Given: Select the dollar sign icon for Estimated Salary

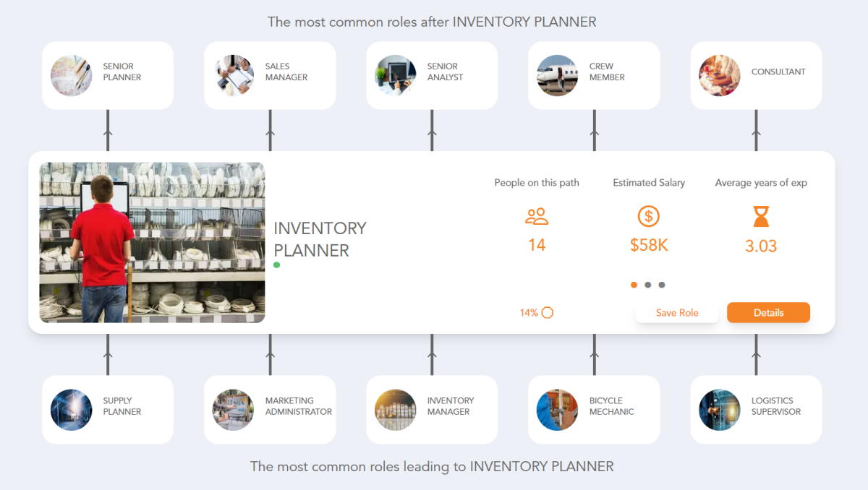Looking at the screenshot, I should [x=648, y=216].
